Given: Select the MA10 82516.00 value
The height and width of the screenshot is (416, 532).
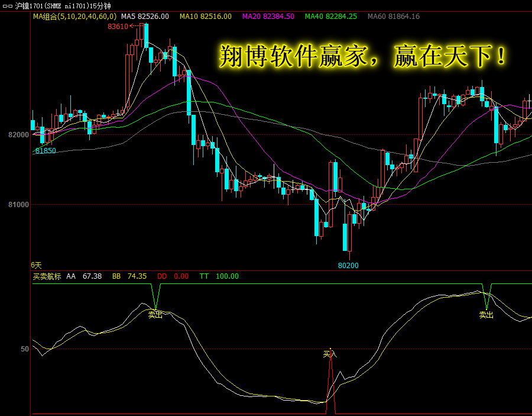Looking at the screenshot, I should coord(206,17).
